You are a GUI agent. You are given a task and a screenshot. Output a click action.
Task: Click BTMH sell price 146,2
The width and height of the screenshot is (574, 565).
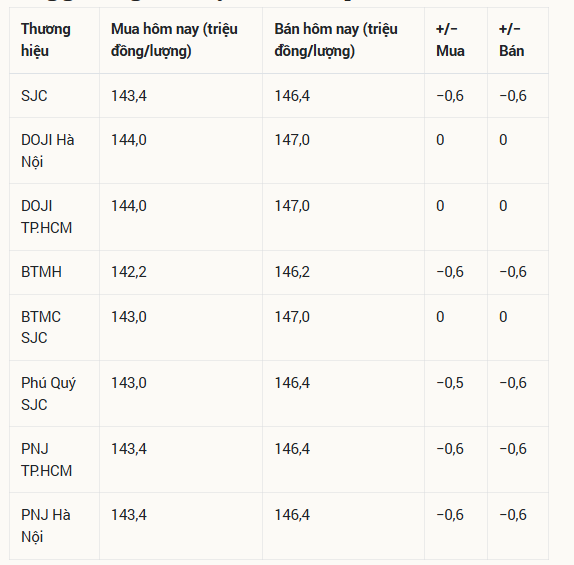pos(292,272)
